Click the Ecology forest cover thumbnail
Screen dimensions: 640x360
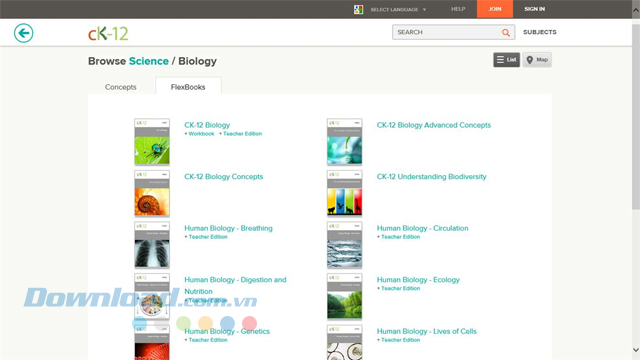[x=344, y=296]
